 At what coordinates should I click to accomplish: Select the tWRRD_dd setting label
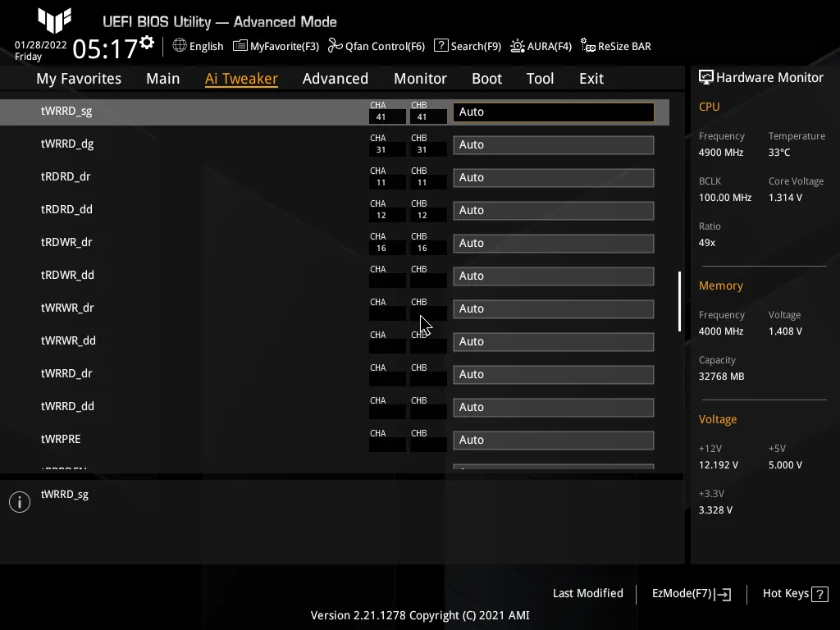pos(67,406)
